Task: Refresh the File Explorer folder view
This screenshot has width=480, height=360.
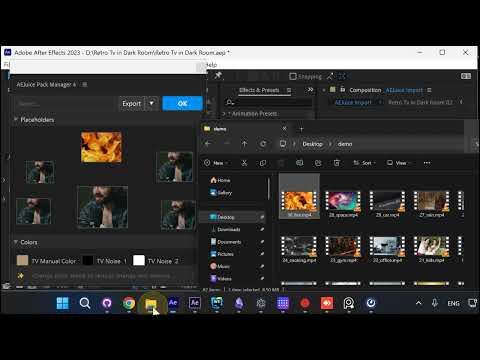Action: [x=263, y=144]
